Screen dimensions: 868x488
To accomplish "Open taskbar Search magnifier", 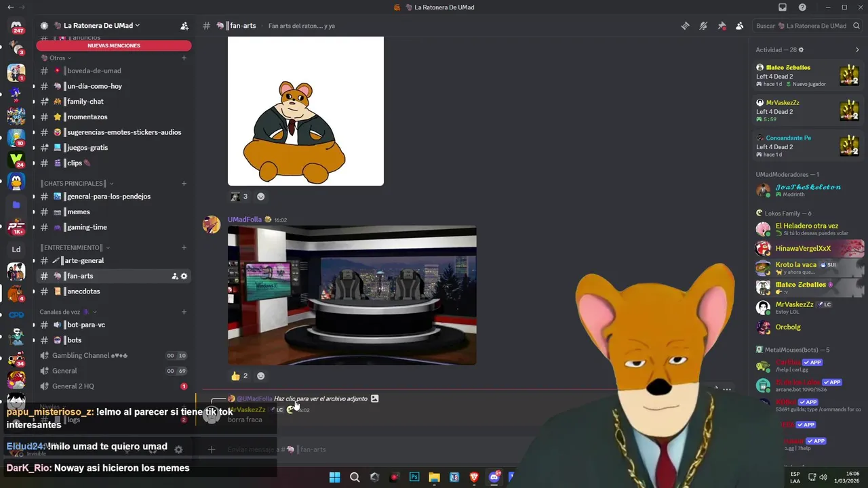I will tap(355, 477).
